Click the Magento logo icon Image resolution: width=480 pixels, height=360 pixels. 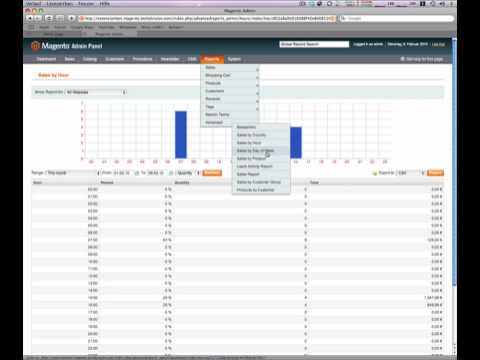(x=35, y=46)
